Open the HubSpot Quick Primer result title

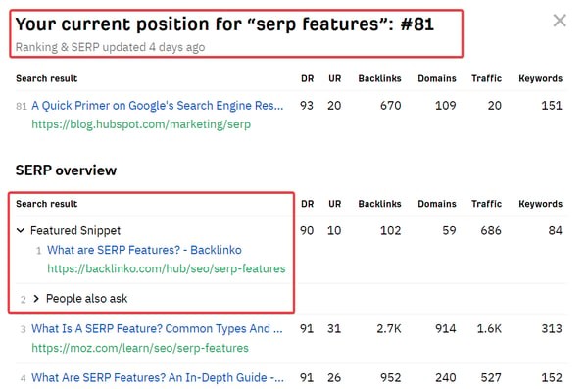[157, 106]
